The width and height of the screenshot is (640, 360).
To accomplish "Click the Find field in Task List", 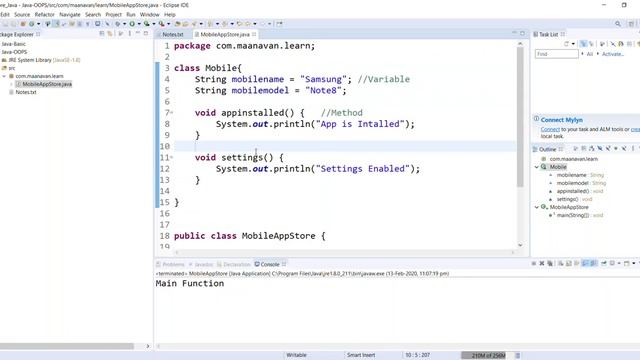I will [x=557, y=54].
